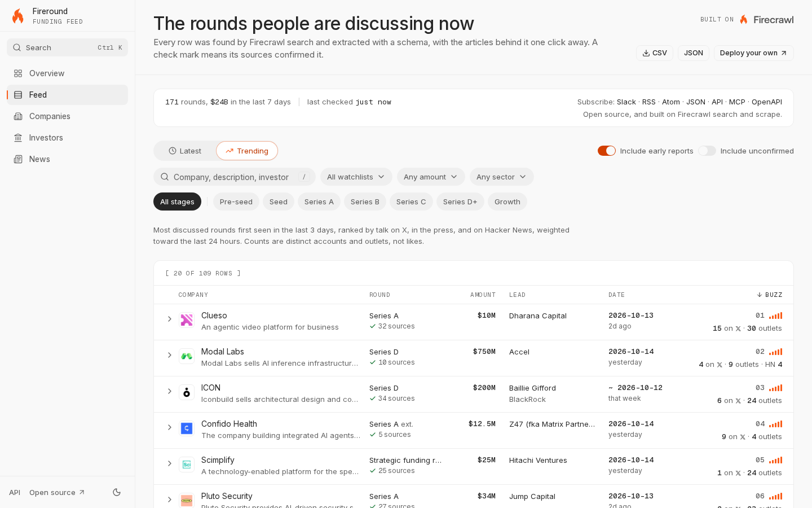The image size is (812, 508).
Task: Click the ICON company logo
Action: [x=187, y=392]
